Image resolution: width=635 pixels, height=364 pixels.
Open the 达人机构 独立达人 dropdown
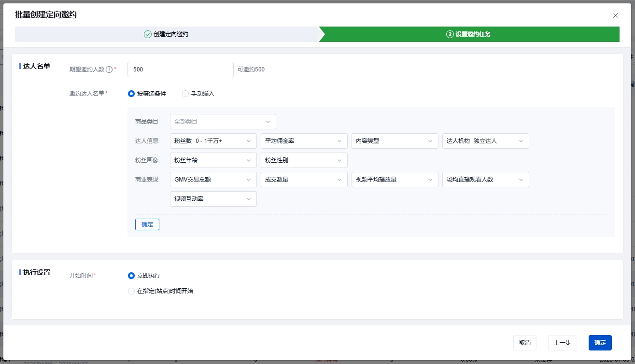tap(485, 141)
